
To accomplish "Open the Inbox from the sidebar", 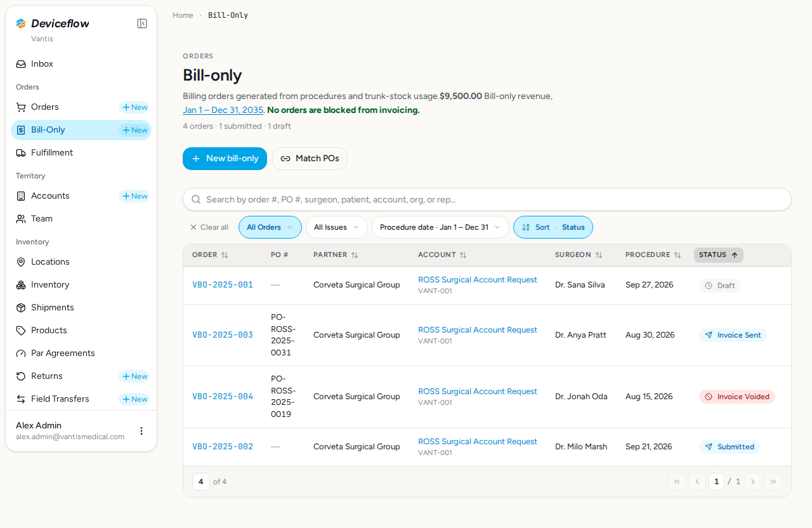I will pos(81,64).
